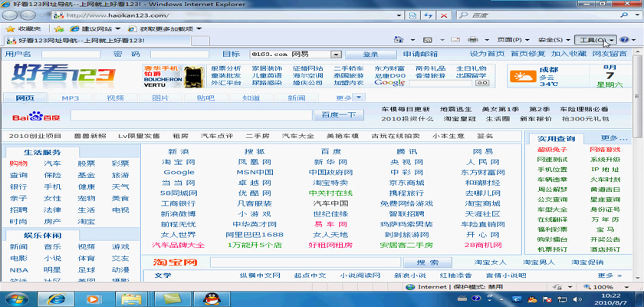Select the 视频 search tab
Image resolution: width=644 pixels, height=307 pixels.
[115, 97]
